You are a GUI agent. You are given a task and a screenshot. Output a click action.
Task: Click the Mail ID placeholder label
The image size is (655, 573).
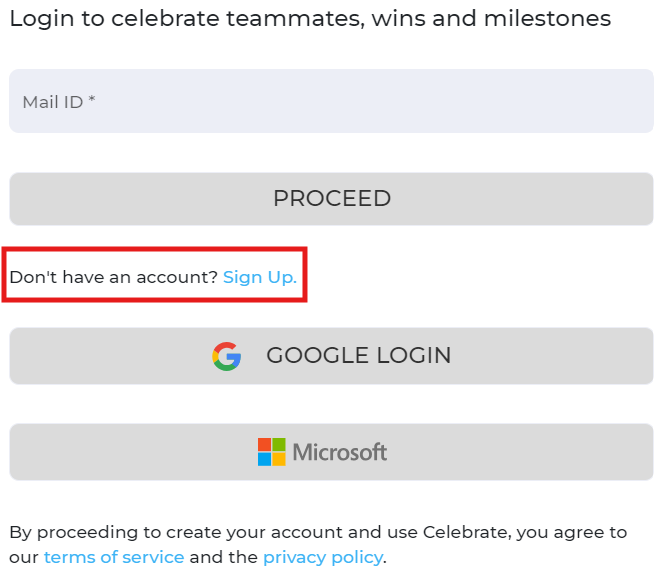click(x=53, y=102)
